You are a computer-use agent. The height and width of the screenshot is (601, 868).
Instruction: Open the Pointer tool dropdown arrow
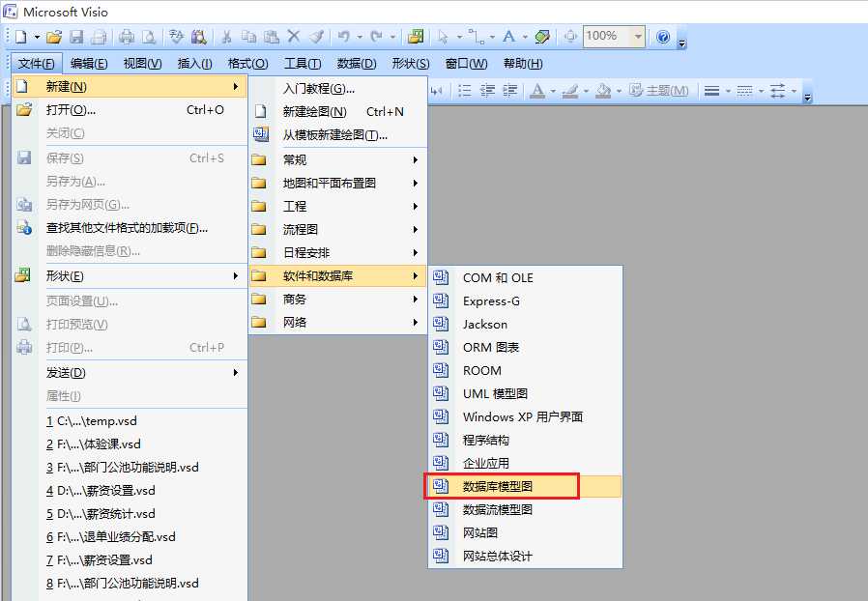[459, 37]
